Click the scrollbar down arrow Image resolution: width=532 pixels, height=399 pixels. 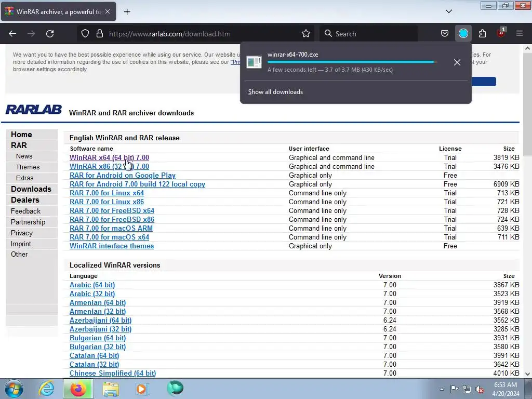click(x=527, y=374)
